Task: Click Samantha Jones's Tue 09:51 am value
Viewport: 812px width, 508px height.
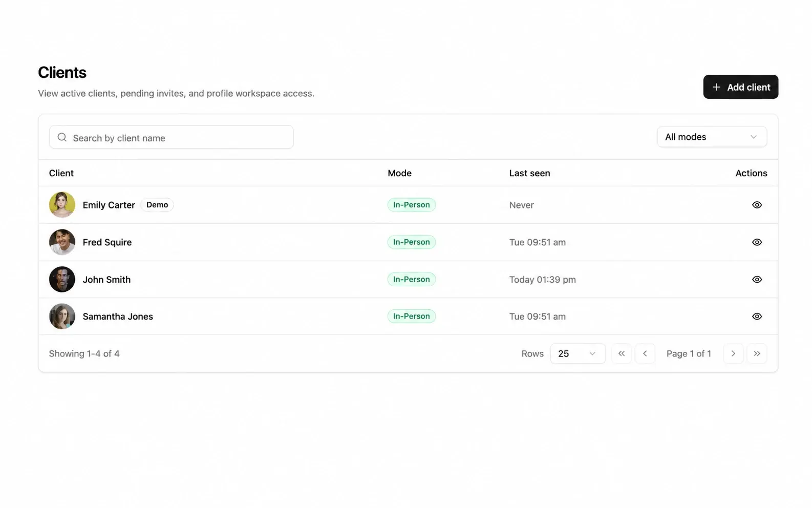Action: click(537, 316)
